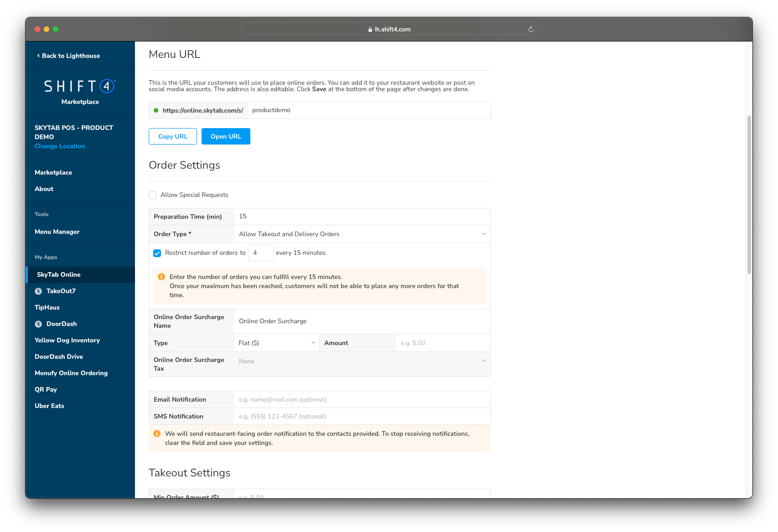Click the 'Menu URL' heading

(174, 54)
